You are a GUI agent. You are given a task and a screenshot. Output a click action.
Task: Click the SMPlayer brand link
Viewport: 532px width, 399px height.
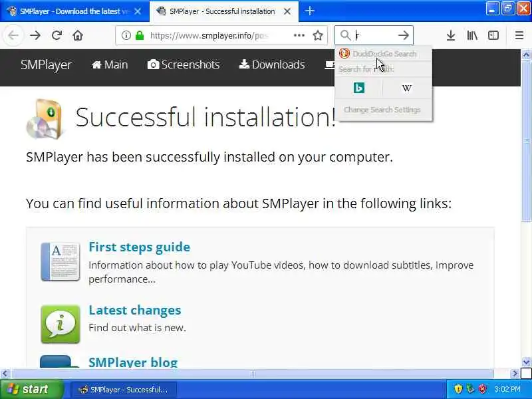click(46, 65)
